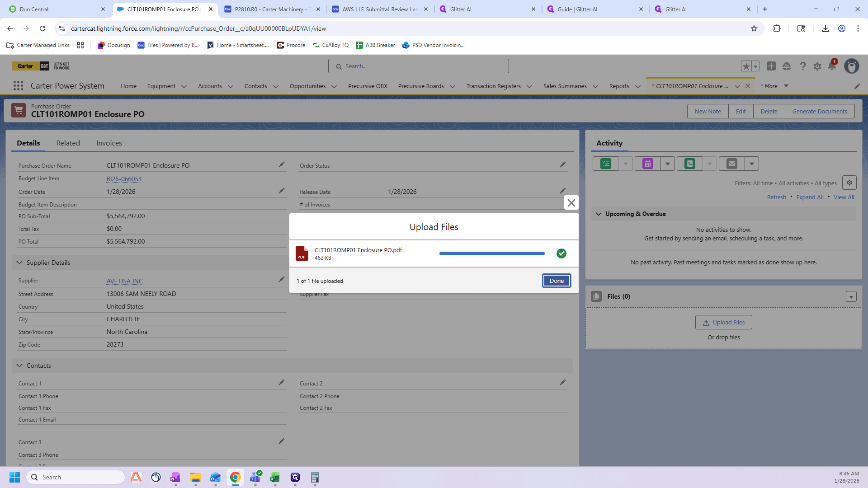Open the timeline settings gear in Activity

(x=849, y=183)
